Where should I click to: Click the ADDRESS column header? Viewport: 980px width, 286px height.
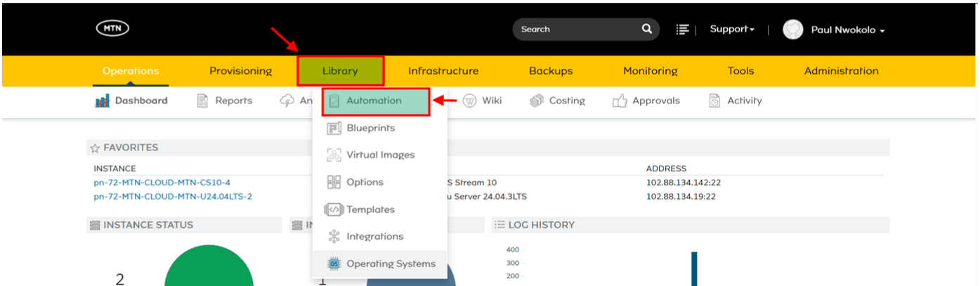tap(666, 169)
